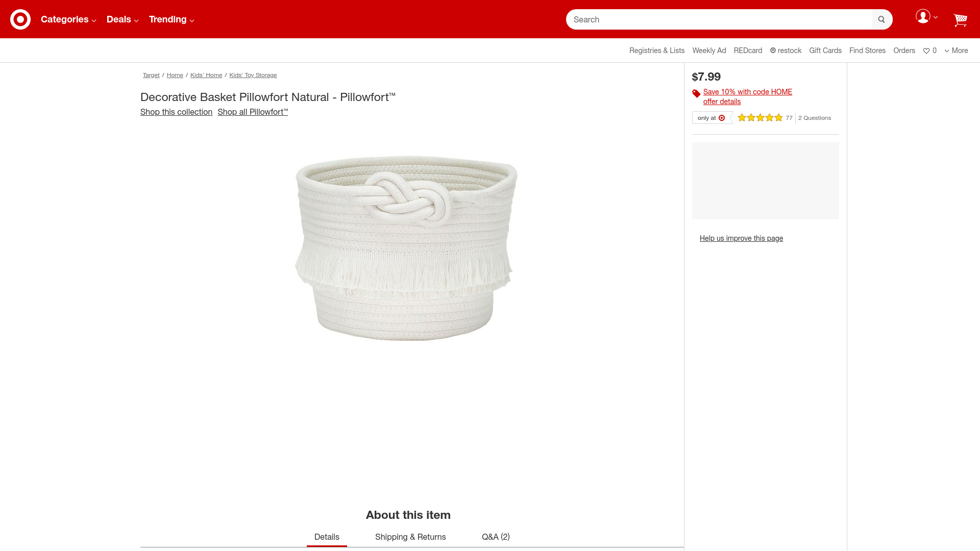The width and height of the screenshot is (980, 551).
Task: Switch to the Q&A (2) tab
Action: click(x=496, y=537)
